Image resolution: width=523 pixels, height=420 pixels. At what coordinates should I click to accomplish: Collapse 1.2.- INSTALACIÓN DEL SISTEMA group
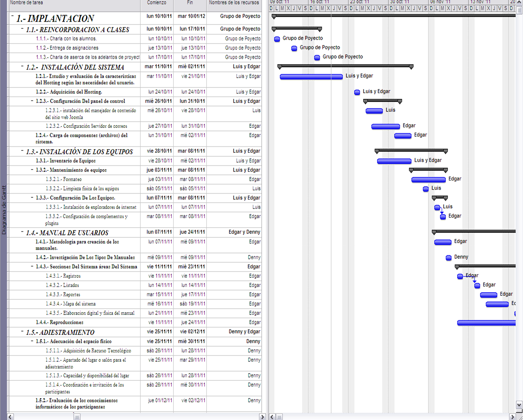click(x=22, y=66)
